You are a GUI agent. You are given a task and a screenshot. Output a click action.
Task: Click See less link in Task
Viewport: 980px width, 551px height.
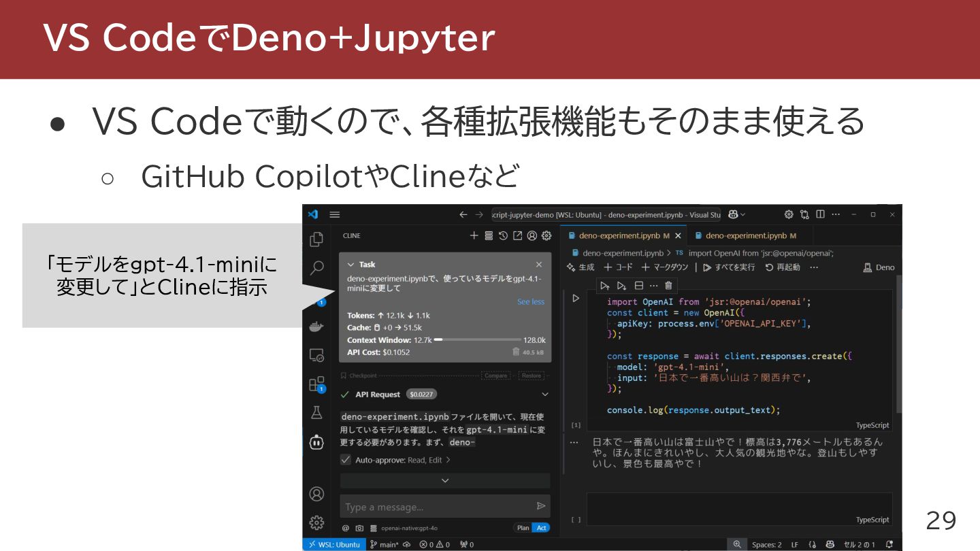[x=531, y=301]
